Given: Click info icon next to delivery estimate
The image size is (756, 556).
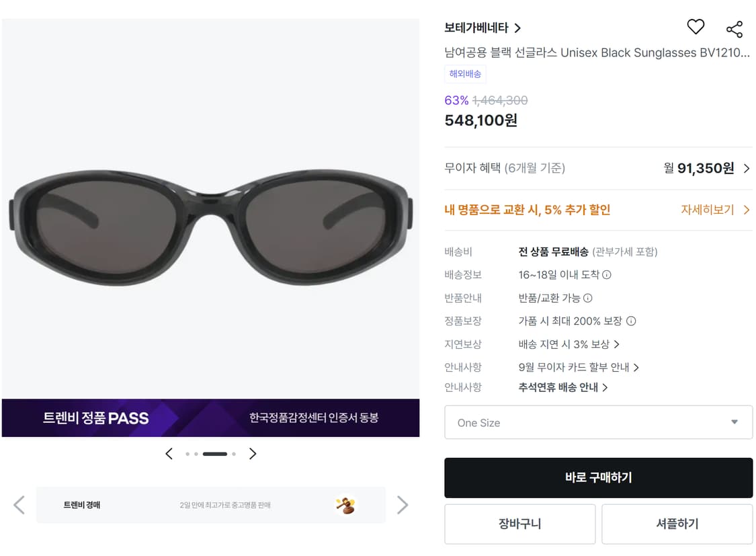Looking at the screenshot, I should (607, 275).
